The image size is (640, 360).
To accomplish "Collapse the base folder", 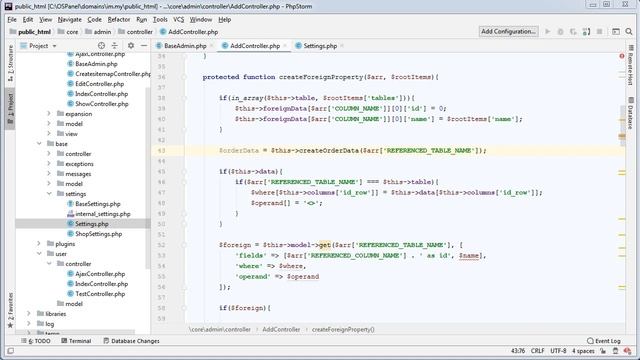I will coord(39,144).
